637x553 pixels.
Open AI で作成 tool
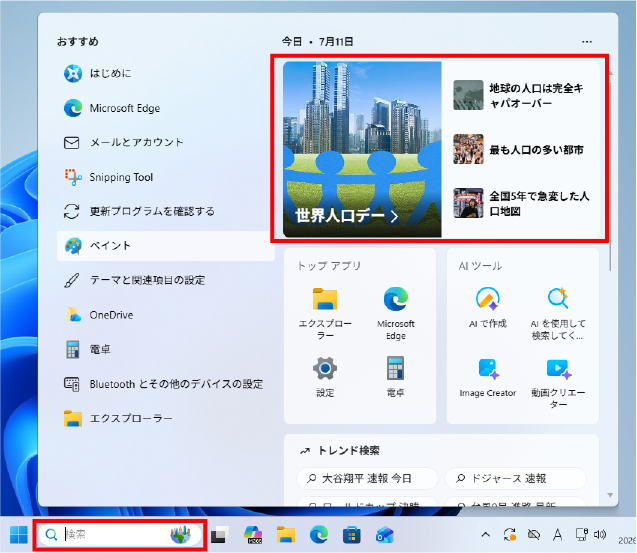(488, 308)
